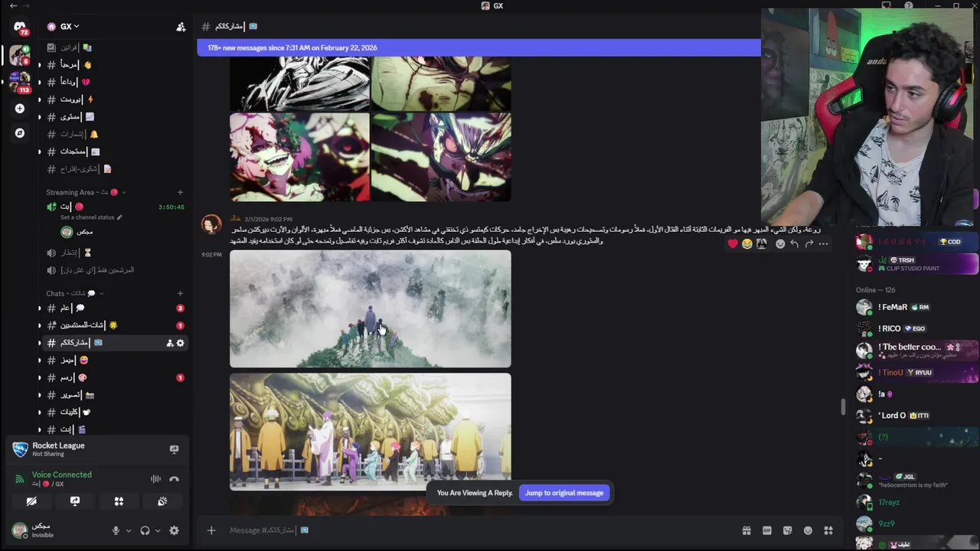Screen dimensions: 980x551
Task: Open the شكوى-إقتراح channel
Action: coord(113,168)
